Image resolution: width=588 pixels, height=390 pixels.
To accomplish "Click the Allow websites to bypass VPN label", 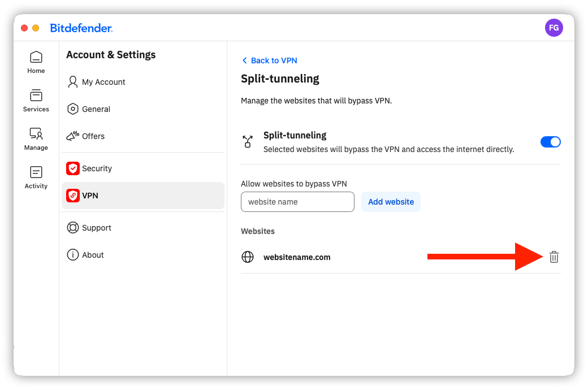I will click(293, 184).
